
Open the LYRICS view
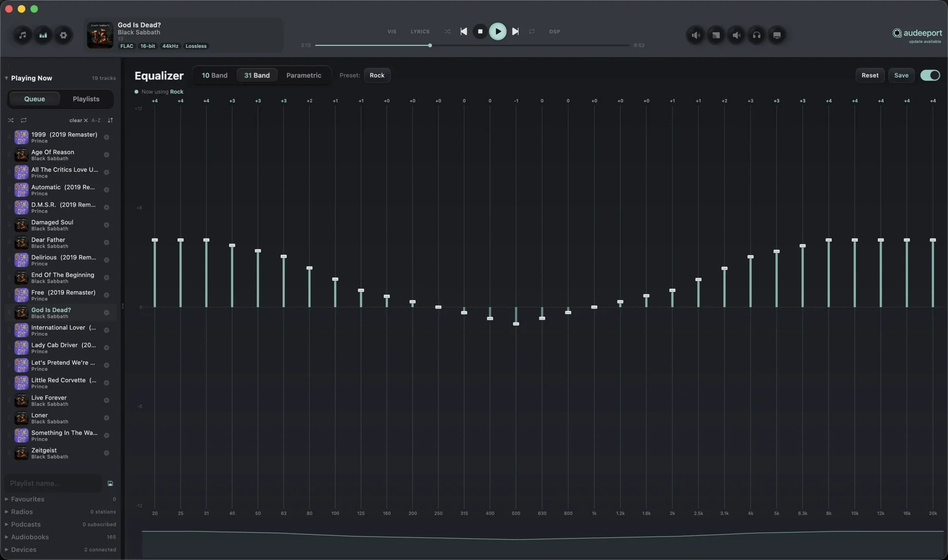point(420,31)
